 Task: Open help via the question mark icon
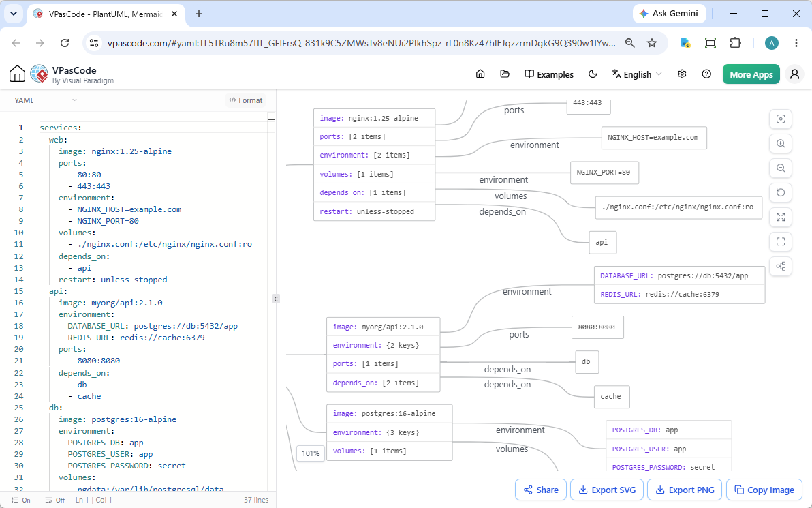point(706,74)
